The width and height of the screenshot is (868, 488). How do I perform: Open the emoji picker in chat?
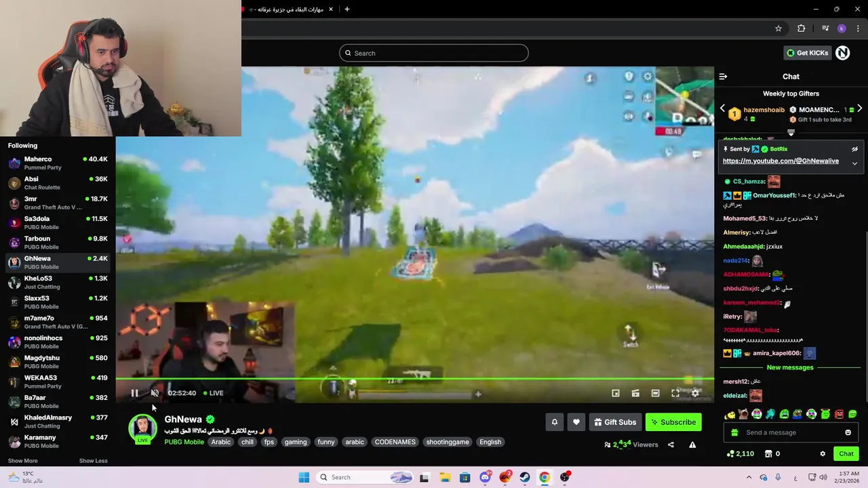[x=848, y=432]
